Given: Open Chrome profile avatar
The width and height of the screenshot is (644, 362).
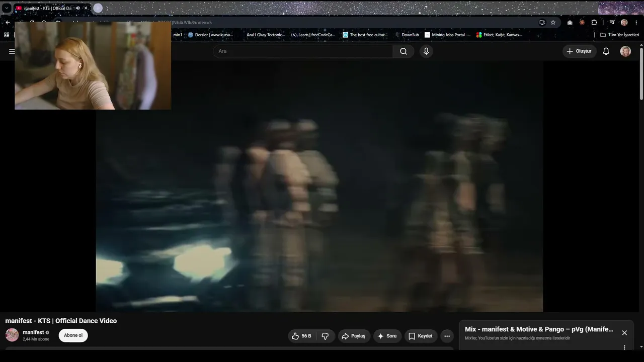Looking at the screenshot, I should coord(624,23).
